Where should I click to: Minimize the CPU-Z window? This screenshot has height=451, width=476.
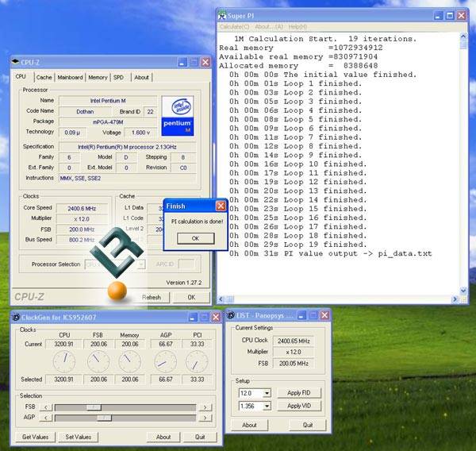click(182, 62)
